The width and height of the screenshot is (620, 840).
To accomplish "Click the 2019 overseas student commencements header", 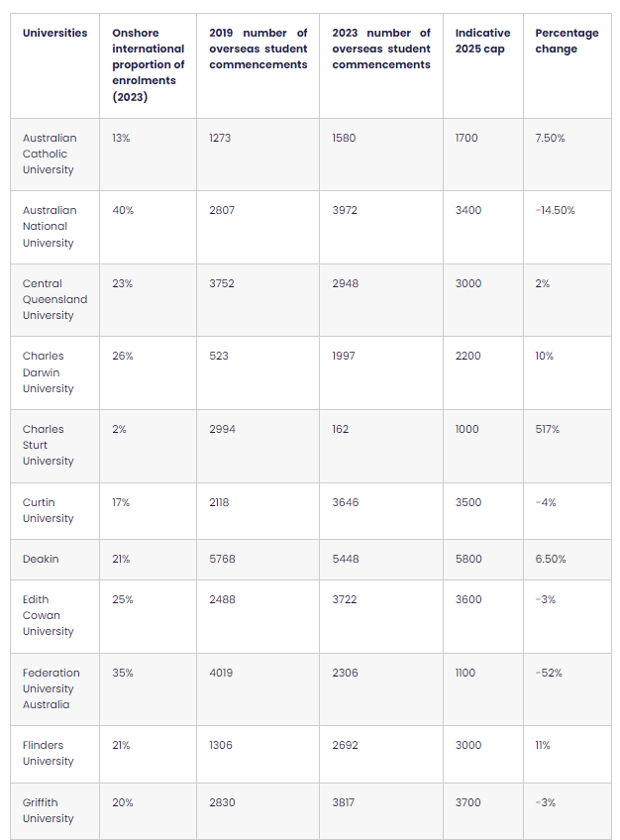I will point(258,49).
